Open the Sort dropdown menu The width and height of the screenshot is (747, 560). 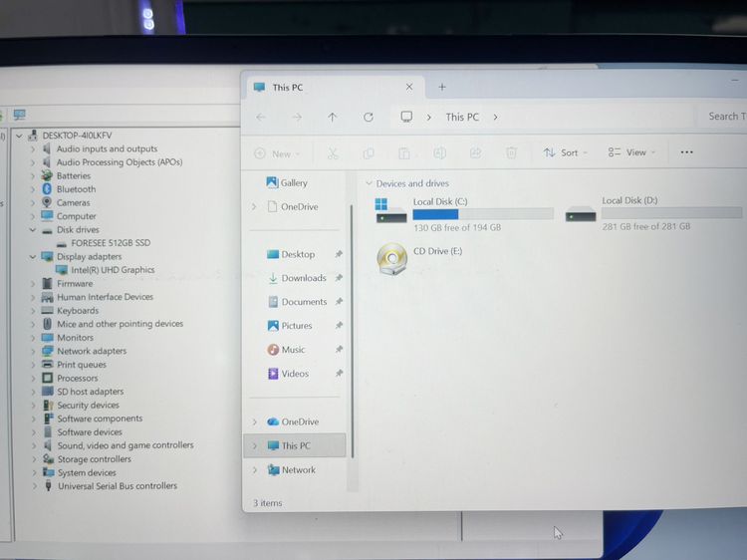566,152
